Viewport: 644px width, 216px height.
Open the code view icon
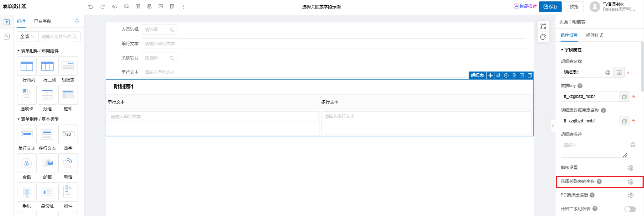click(115, 6)
